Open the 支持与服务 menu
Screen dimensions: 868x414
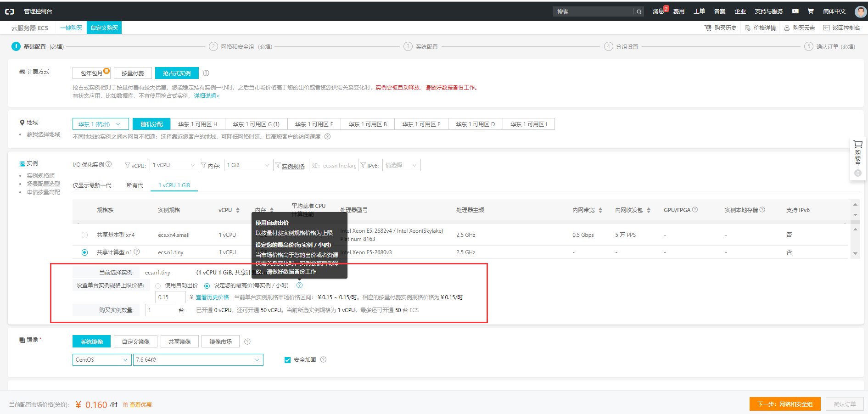[769, 11]
